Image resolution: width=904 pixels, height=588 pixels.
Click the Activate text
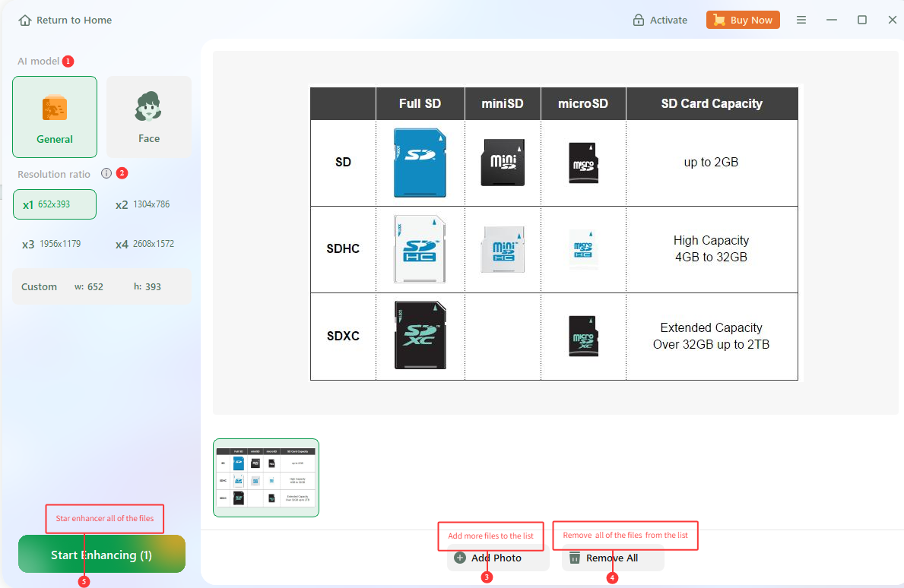668,21
